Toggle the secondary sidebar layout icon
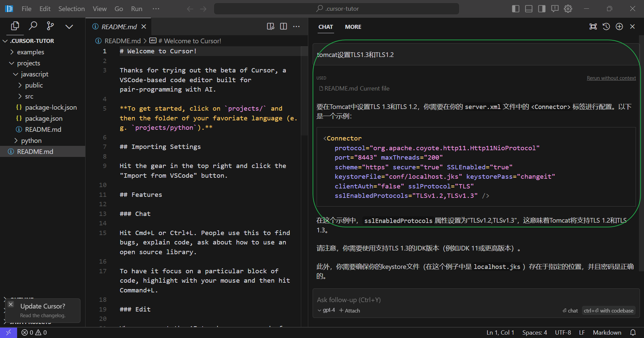The height and width of the screenshot is (338, 644). 542,9
